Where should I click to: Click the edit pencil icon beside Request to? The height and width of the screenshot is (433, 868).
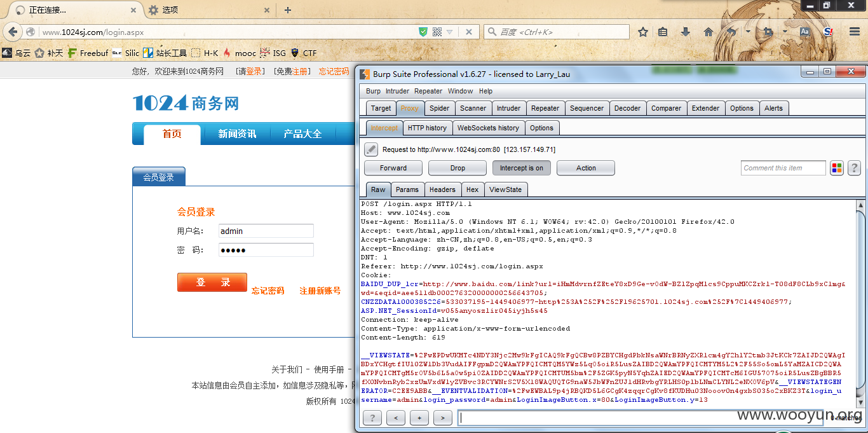pyautogui.click(x=371, y=149)
